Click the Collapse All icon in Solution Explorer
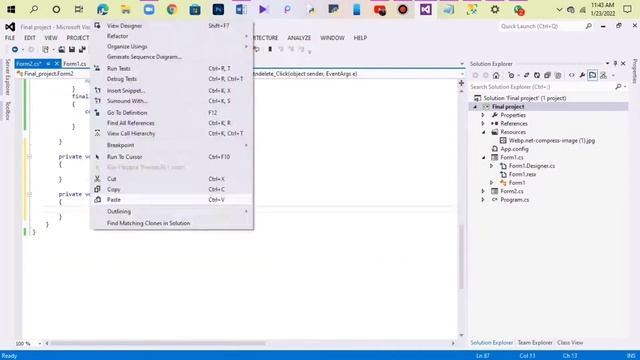Viewport: 640px width, 360px height. point(547,75)
